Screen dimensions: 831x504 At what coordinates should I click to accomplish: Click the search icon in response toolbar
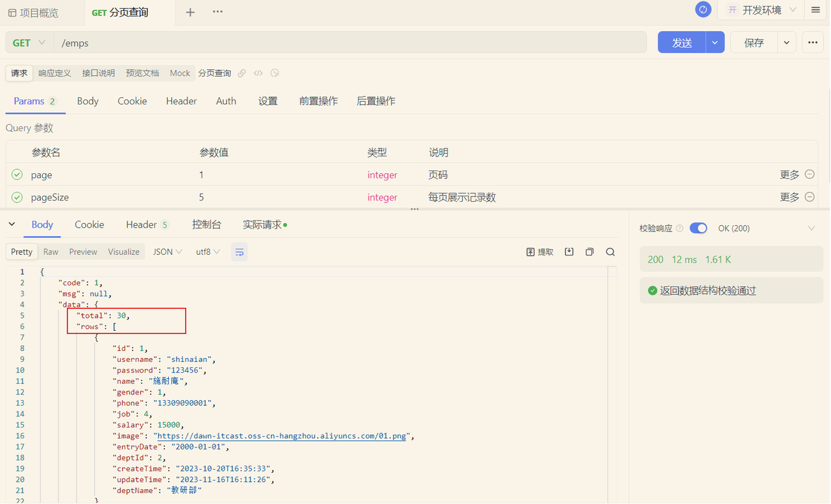pos(610,252)
